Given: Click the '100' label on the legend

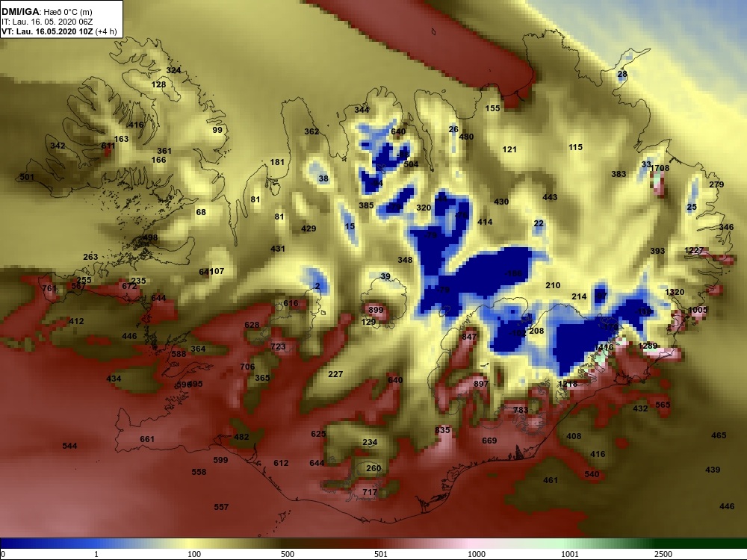Looking at the screenshot, I should click(194, 554).
